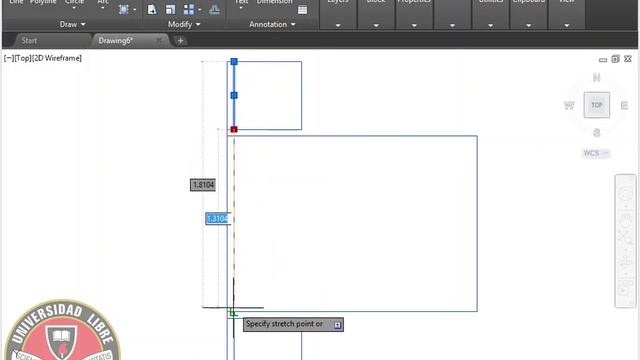Open the Layers panel dropdown arrow
This screenshot has width=640, height=360.
[338, 25]
